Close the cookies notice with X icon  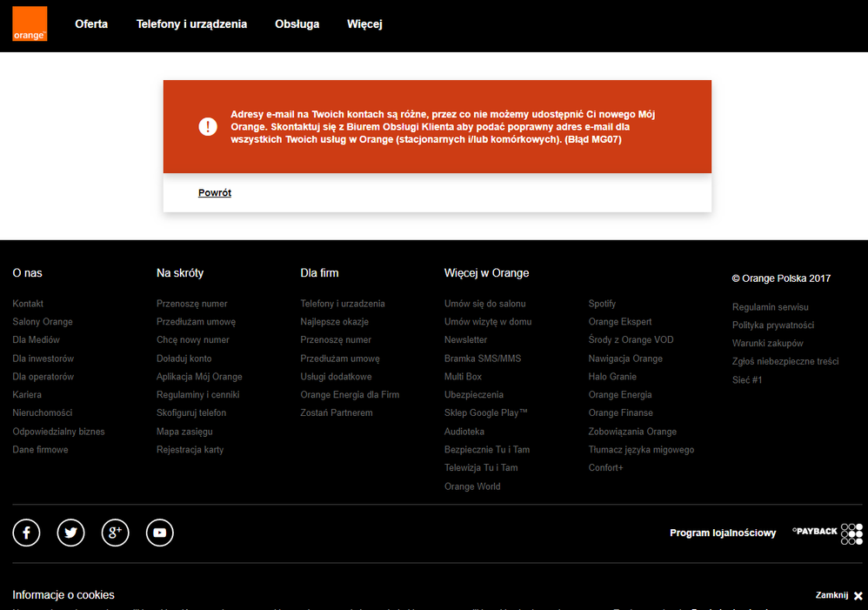pos(858,596)
